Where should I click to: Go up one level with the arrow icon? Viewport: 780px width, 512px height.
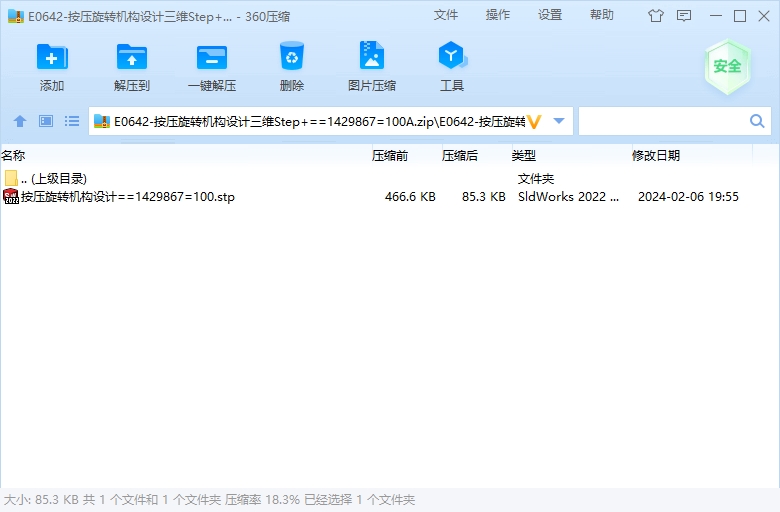tap(20, 121)
